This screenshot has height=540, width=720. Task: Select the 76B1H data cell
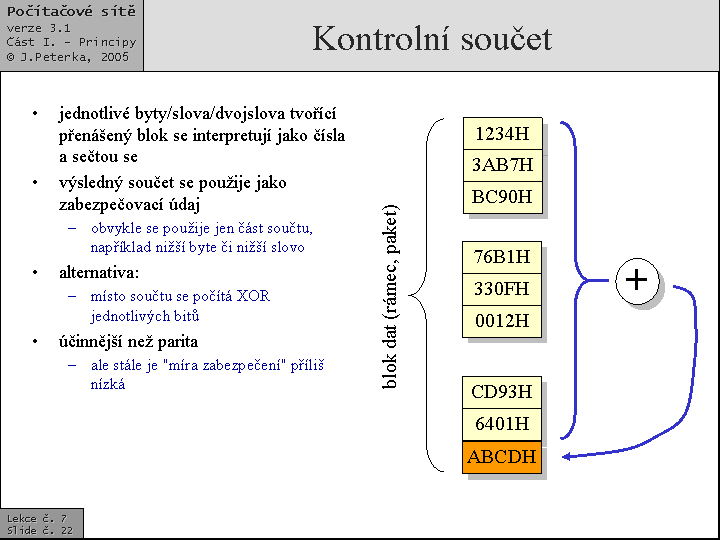pyautogui.click(x=502, y=257)
